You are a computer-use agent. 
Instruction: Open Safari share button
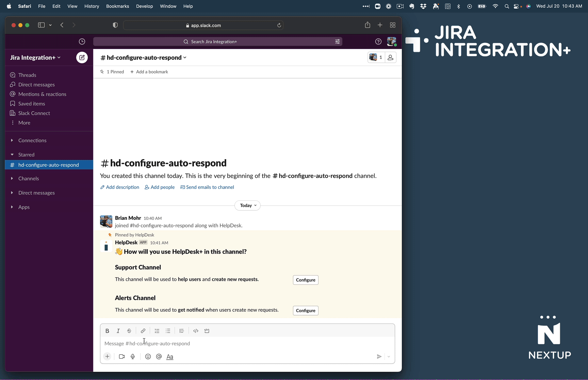coord(367,25)
